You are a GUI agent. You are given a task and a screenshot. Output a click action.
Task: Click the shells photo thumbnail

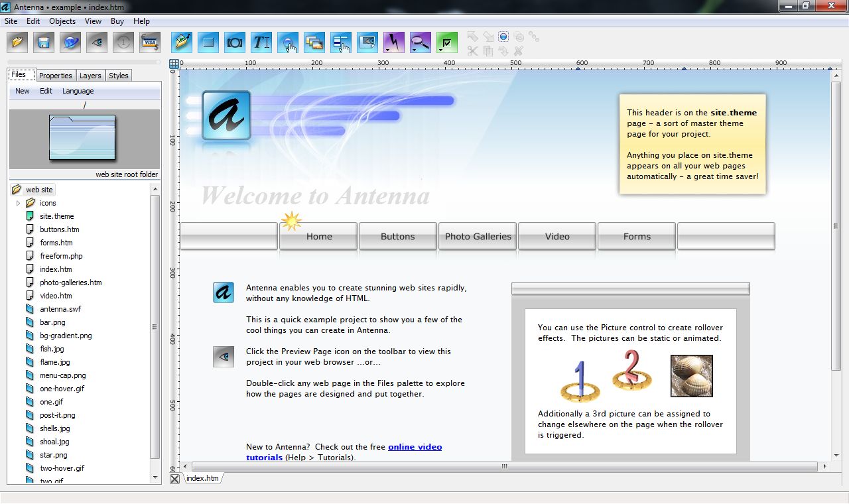pos(692,376)
